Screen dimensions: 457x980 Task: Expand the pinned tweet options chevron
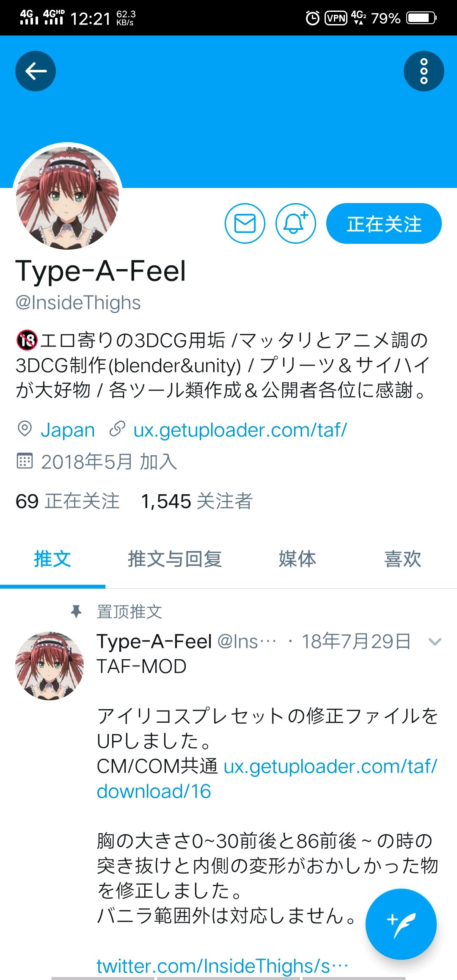pos(435,642)
